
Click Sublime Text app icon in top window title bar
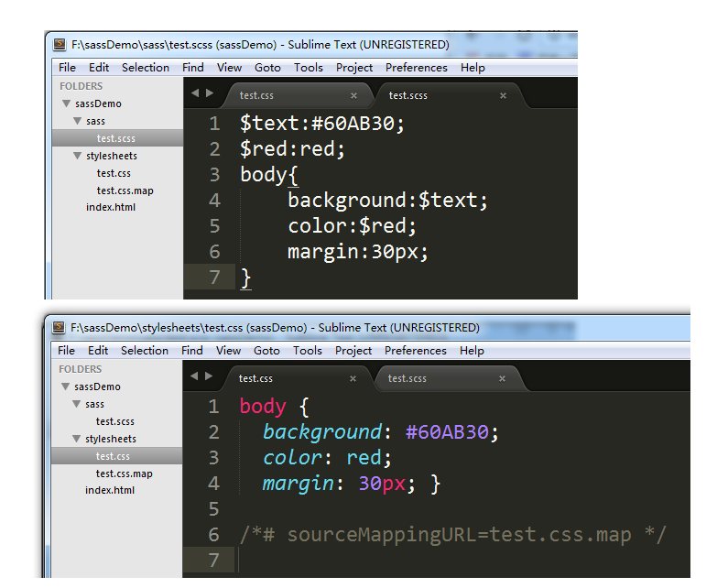(60, 44)
